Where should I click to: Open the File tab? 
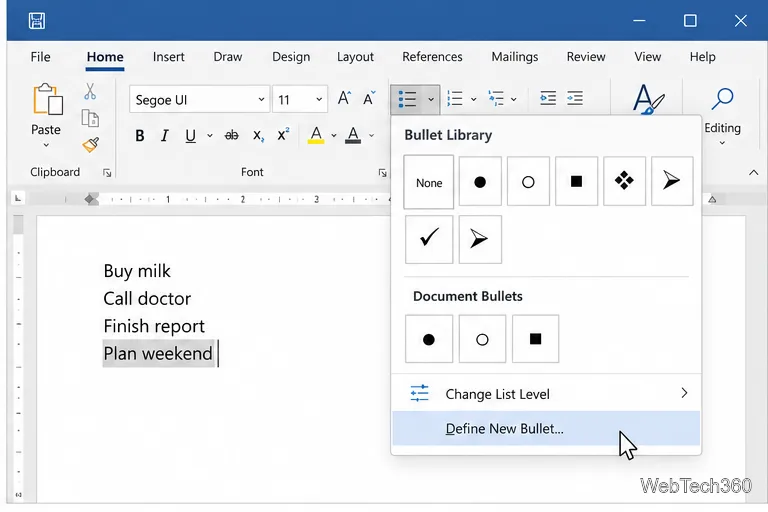(40, 57)
